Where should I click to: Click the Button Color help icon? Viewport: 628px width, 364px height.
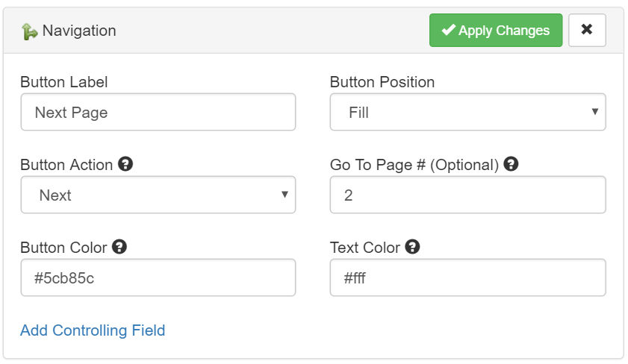(119, 247)
